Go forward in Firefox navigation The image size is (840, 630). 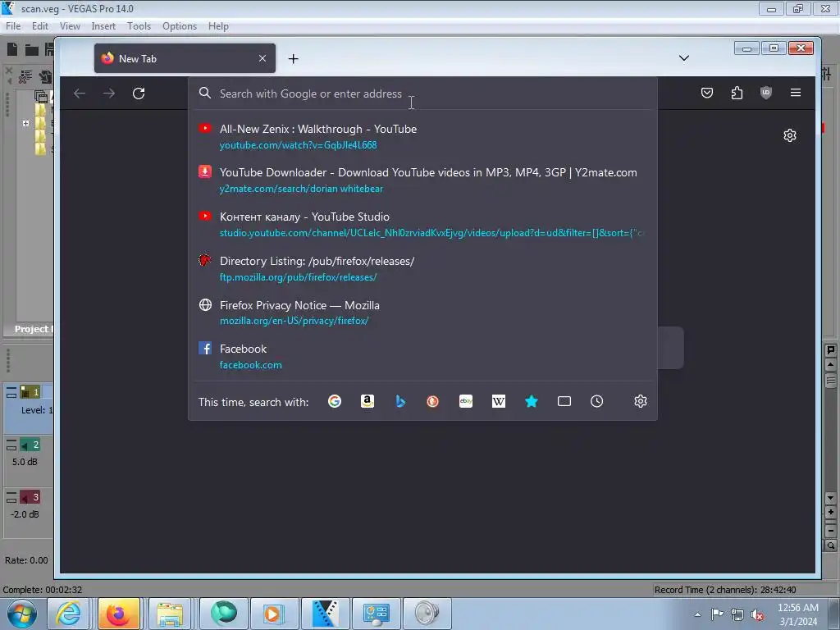(x=109, y=94)
